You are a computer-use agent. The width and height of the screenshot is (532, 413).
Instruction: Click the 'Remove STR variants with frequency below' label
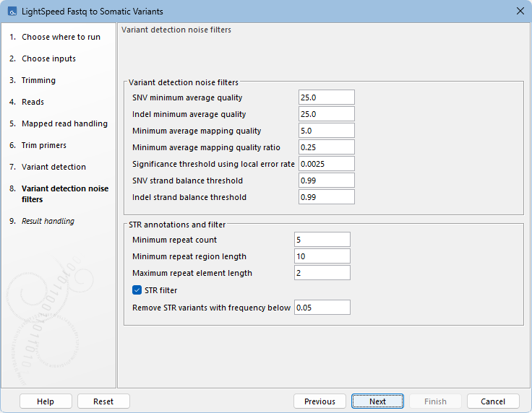(x=211, y=308)
